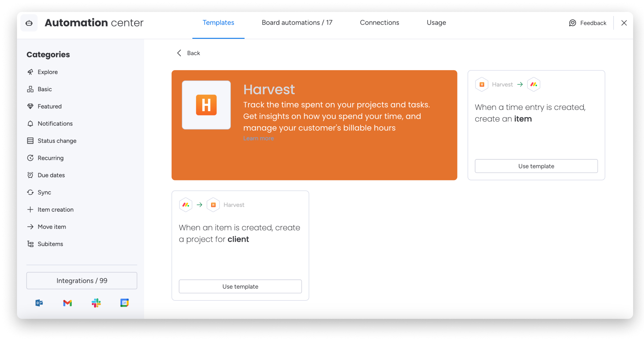Send Feedback about Automation center
Viewport: 644px width, 341px height.
(588, 23)
